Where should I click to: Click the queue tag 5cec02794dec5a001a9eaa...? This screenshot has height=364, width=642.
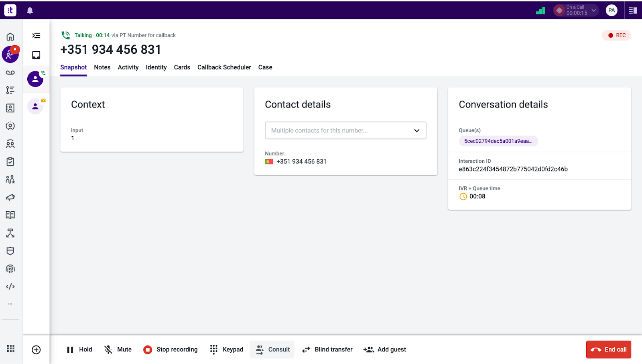(498, 141)
